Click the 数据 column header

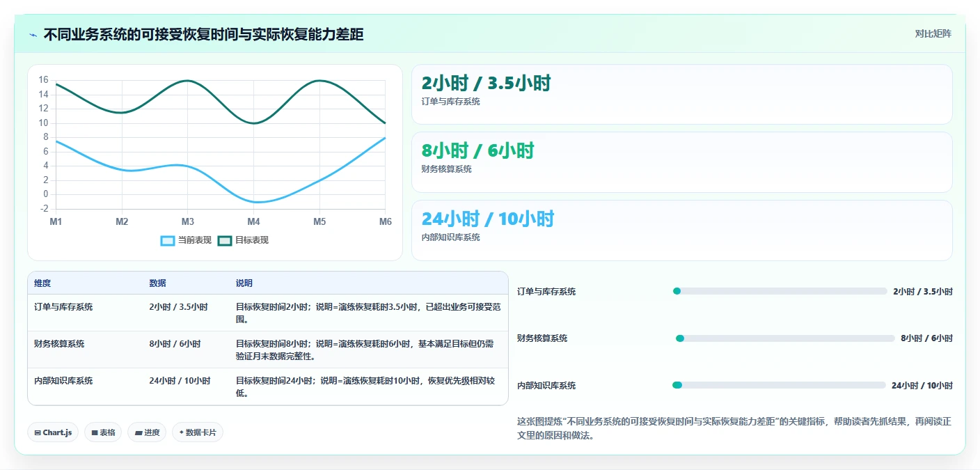pyautogui.click(x=157, y=283)
